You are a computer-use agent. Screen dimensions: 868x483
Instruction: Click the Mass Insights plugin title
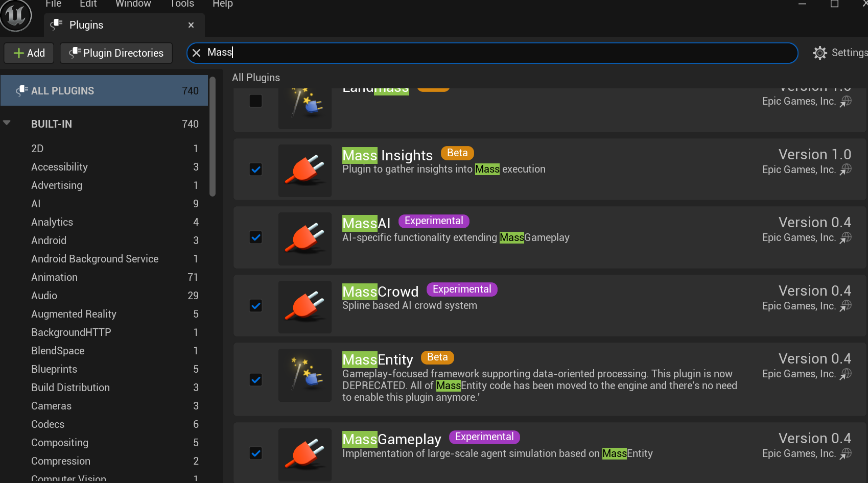click(x=387, y=155)
